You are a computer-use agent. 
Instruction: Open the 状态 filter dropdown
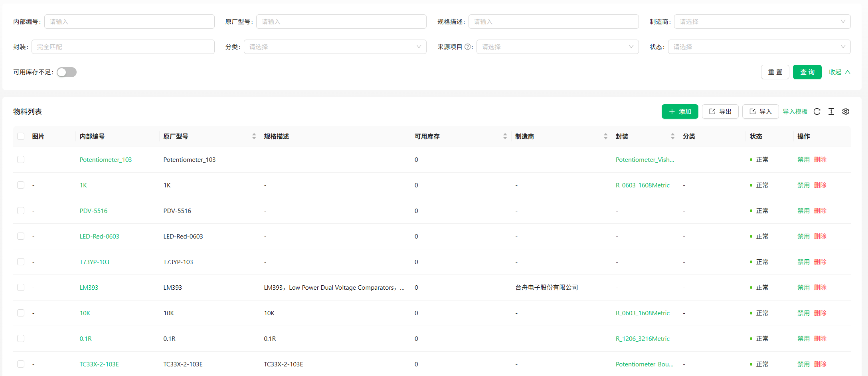click(759, 47)
